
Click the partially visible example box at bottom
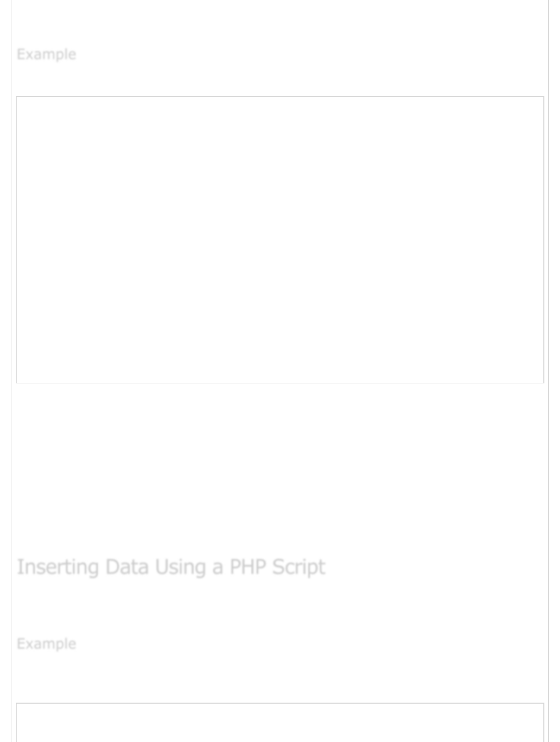(280, 724)
